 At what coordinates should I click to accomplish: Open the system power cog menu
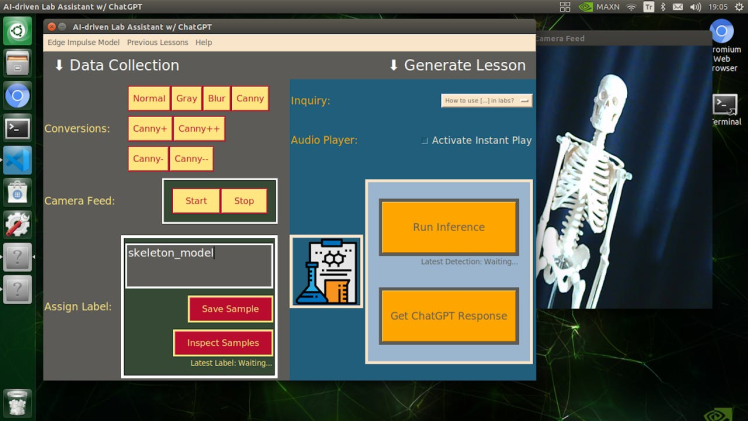click(739, 7)
